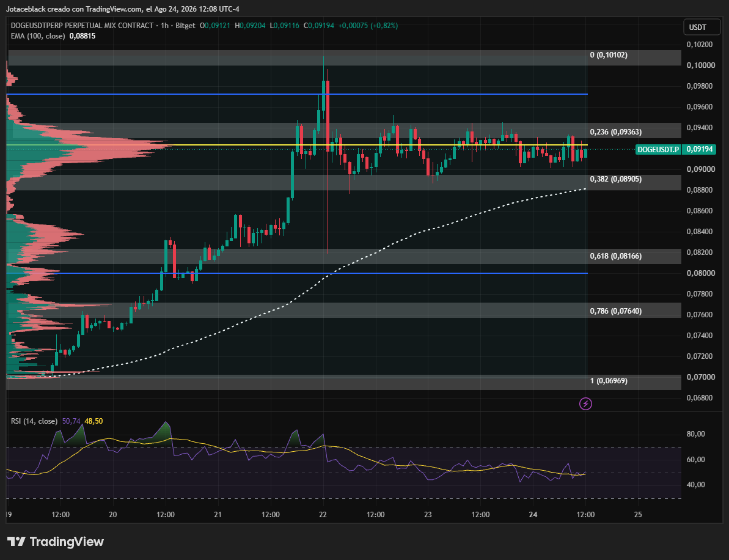Click the current price tag 0,09194
Screen dimensions: 729x560
coord(700,149)
